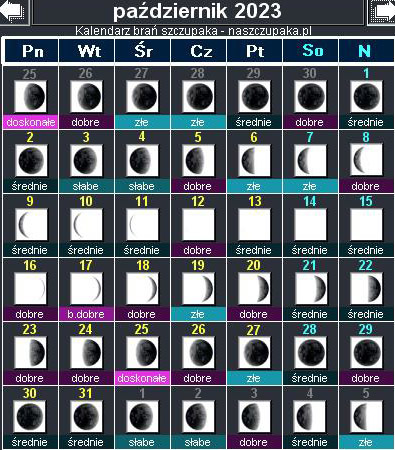
Task: Select the moon icon on October 25
Action: point(142,352)
